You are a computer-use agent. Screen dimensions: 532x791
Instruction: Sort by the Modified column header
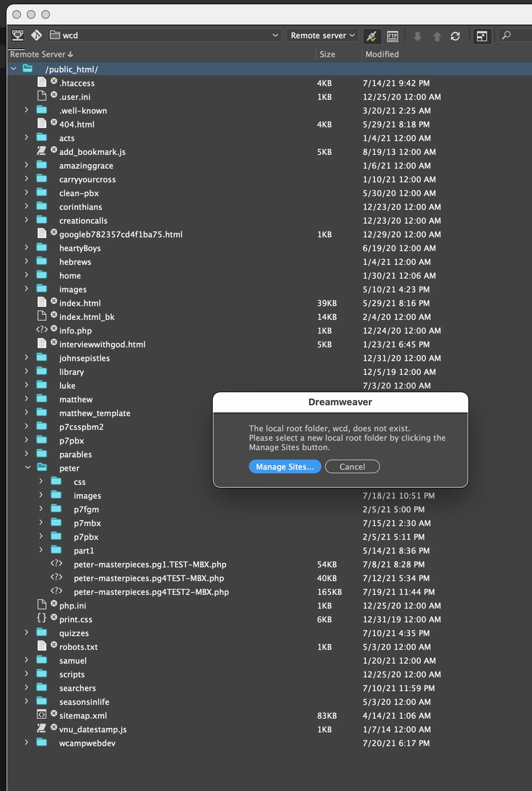tap(382, 54)
